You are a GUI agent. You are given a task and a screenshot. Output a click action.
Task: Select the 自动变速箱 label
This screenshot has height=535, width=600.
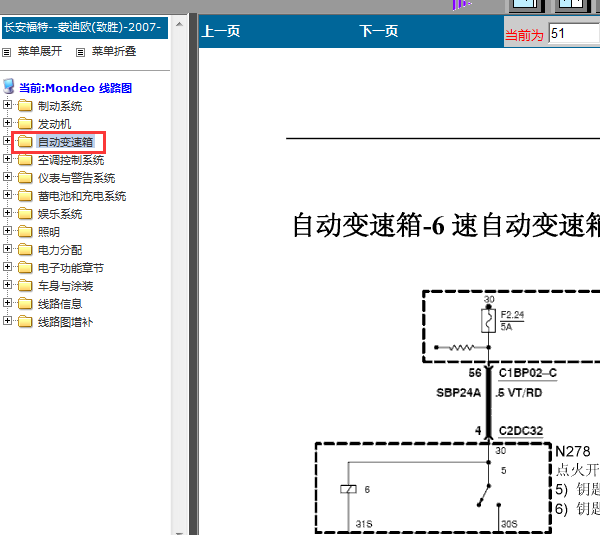pyautogui.click(x=65, y=142)
